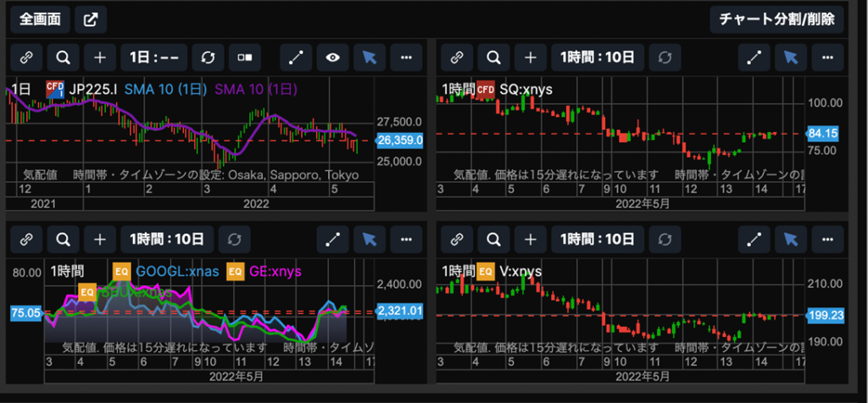The height and width of the screenshot is (403, 868).
Task: Toggle the eye visibility icon in JP225.I chart
Action: click(333, 58)
